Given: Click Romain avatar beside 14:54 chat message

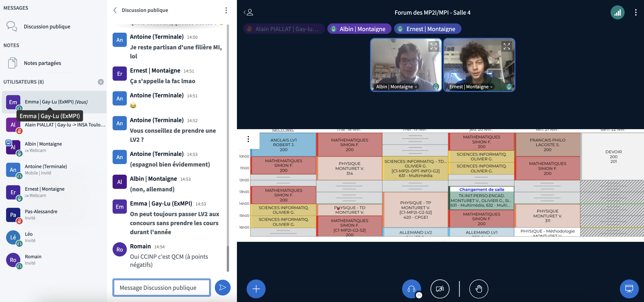Looking at the screenshot, I should 120,249.
